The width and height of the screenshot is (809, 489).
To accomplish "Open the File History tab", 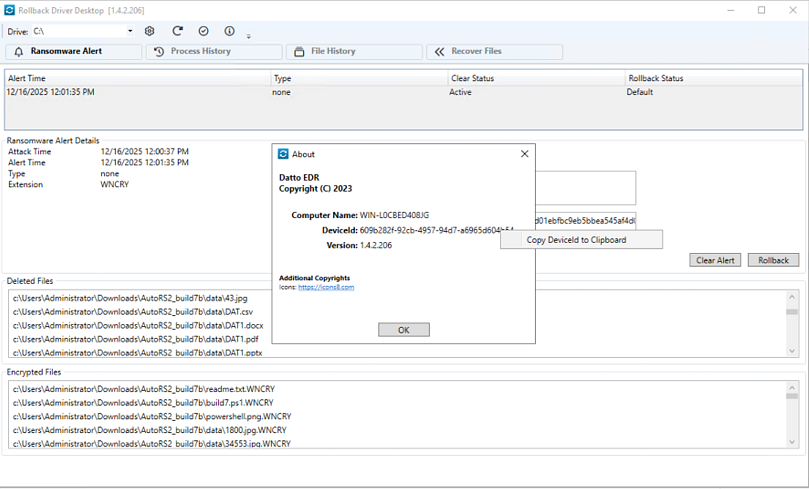I will pyautogui.click(x=353, y=51).
